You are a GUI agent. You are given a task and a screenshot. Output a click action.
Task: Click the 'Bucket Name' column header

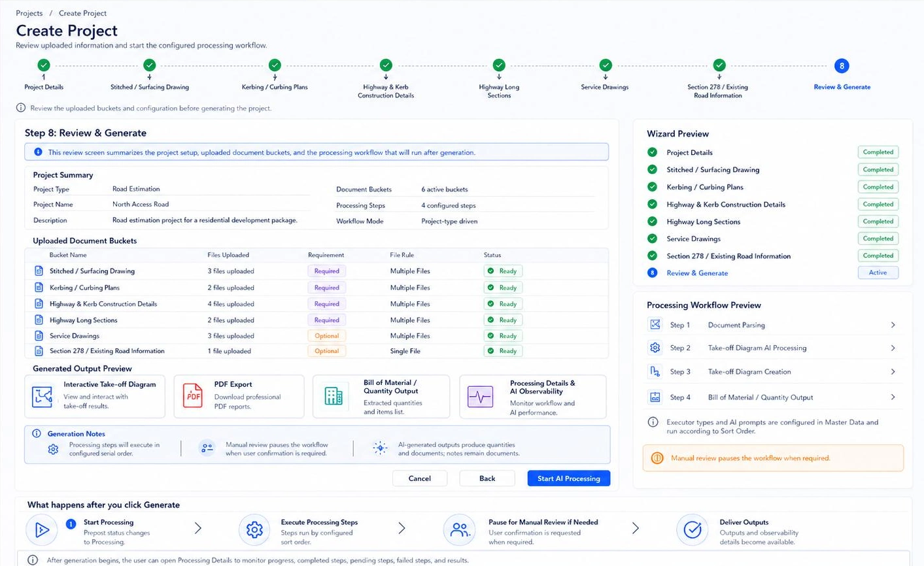[x=68, y=255]
